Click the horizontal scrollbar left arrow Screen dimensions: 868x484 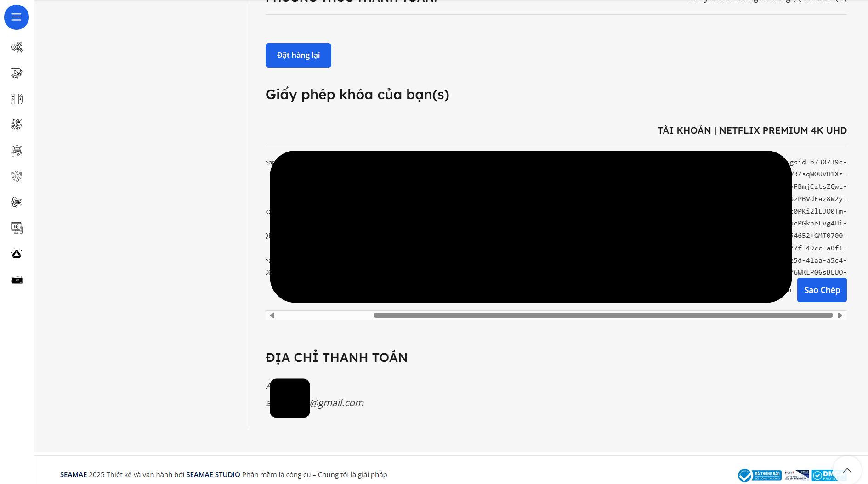tap(272, 315)
